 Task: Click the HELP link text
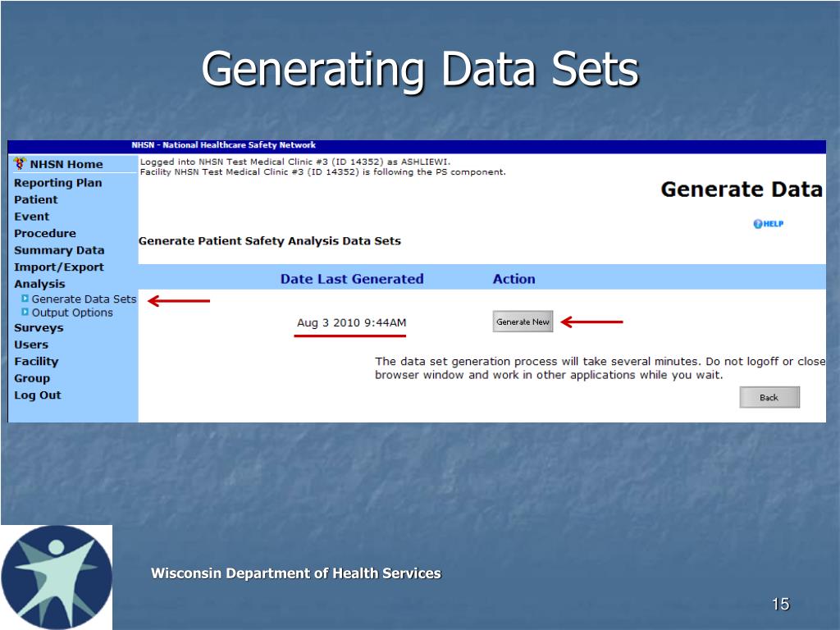click(x=774, y=224)
